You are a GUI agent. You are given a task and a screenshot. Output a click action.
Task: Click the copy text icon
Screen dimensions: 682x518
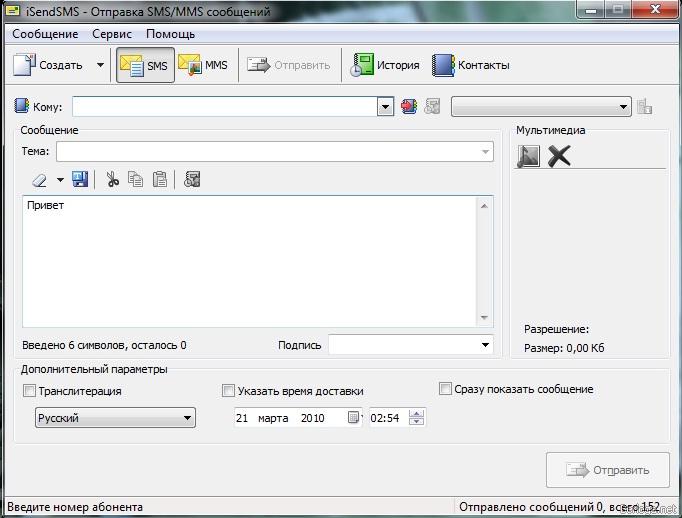coord(135,179)
